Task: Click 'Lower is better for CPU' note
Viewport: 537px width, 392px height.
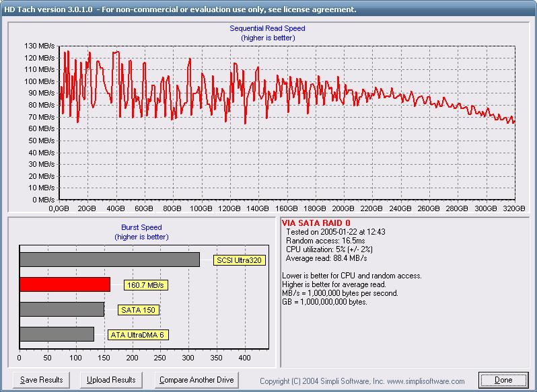Action: [x=352, y=276]
